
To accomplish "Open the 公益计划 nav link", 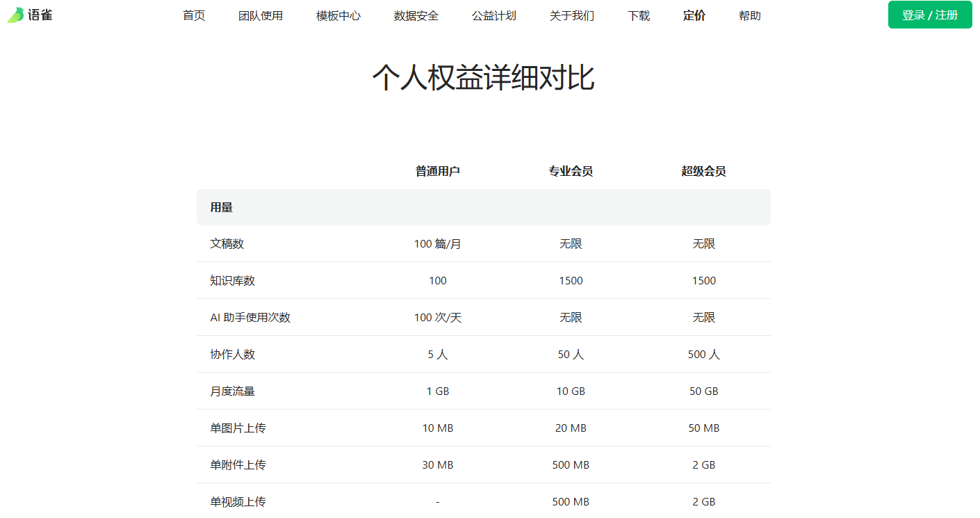I will (494, 15).
